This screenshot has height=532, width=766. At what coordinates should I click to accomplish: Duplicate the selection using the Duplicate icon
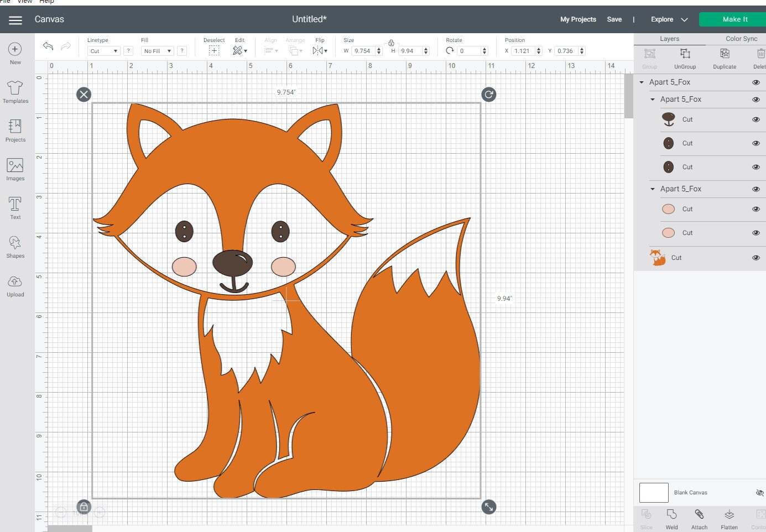(724, 58)
